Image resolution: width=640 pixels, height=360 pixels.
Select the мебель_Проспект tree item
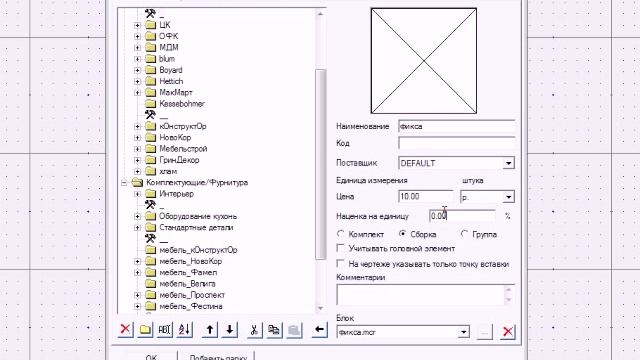pyautogui.click(x=192, y=295)
